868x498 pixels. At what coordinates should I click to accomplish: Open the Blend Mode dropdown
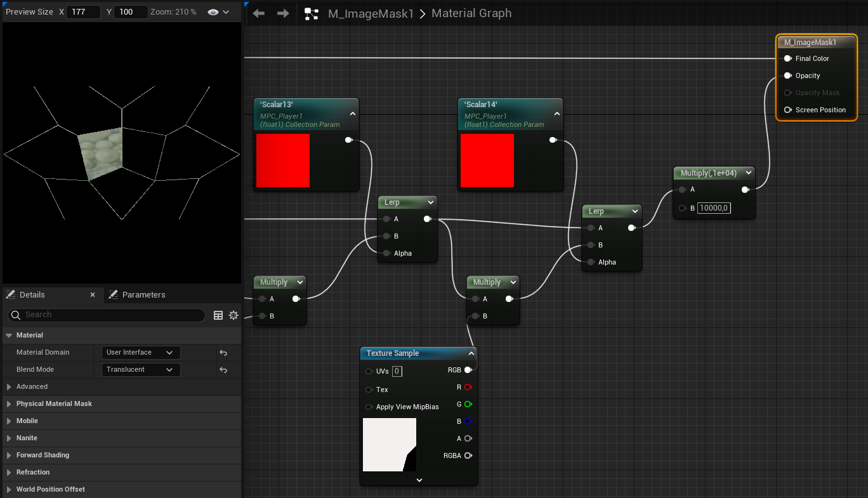pyautogui.click(x=140, y=370)
